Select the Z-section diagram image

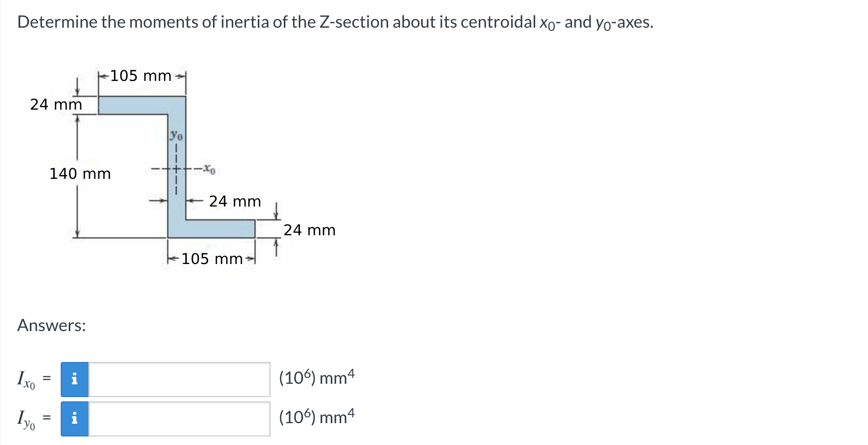pyautogui.click(x=177, y=170)
